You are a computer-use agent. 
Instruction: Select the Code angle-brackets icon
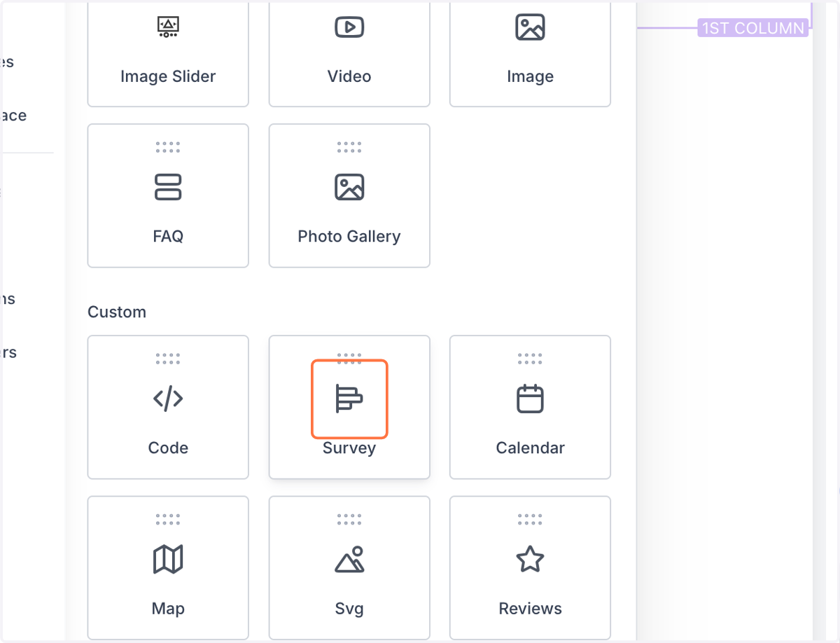(x=168, y=399)
